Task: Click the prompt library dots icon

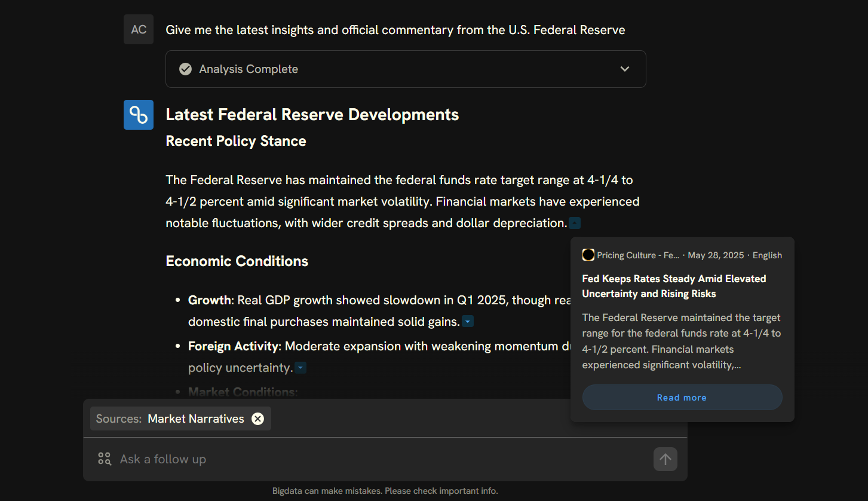Action: click(x=105, y=459)
